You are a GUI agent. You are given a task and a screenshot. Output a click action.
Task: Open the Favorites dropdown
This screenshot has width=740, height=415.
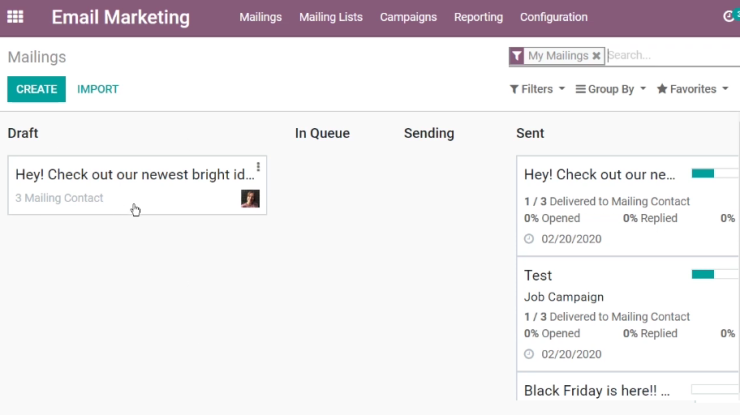pyautogui.click(x=693, y=89)
